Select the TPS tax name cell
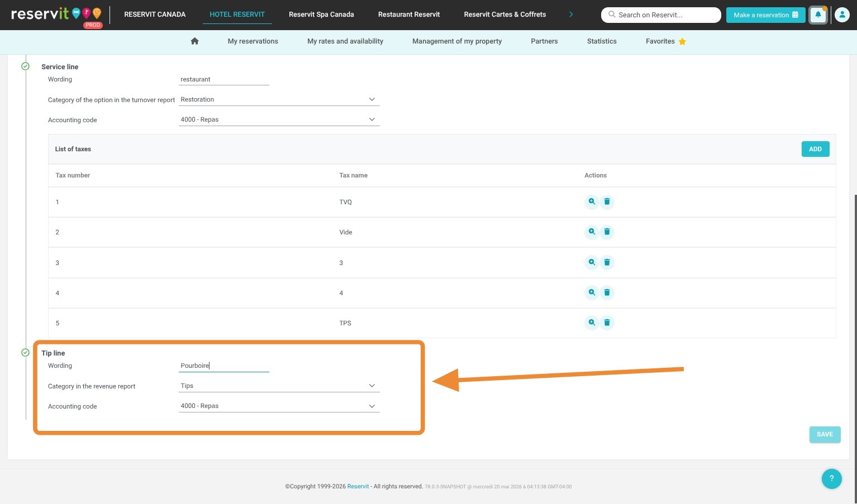The height and width of the screenshot is (504, 857). click(345, 323)
